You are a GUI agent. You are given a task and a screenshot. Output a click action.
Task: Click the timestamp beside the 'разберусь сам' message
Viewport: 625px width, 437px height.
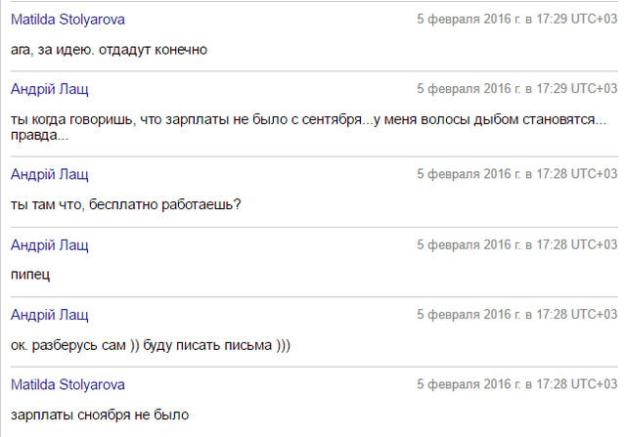pyautogui.click(x=517, y=315)
